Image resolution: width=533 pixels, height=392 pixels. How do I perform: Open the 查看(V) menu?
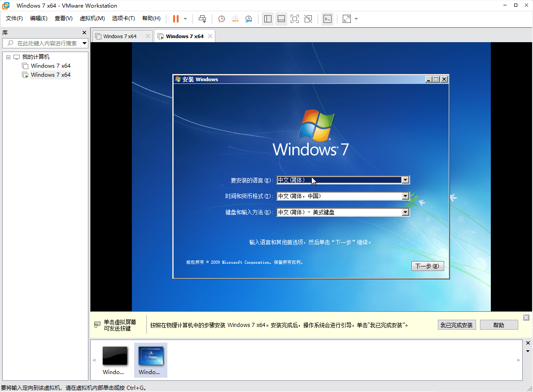[x=64, y=18]
